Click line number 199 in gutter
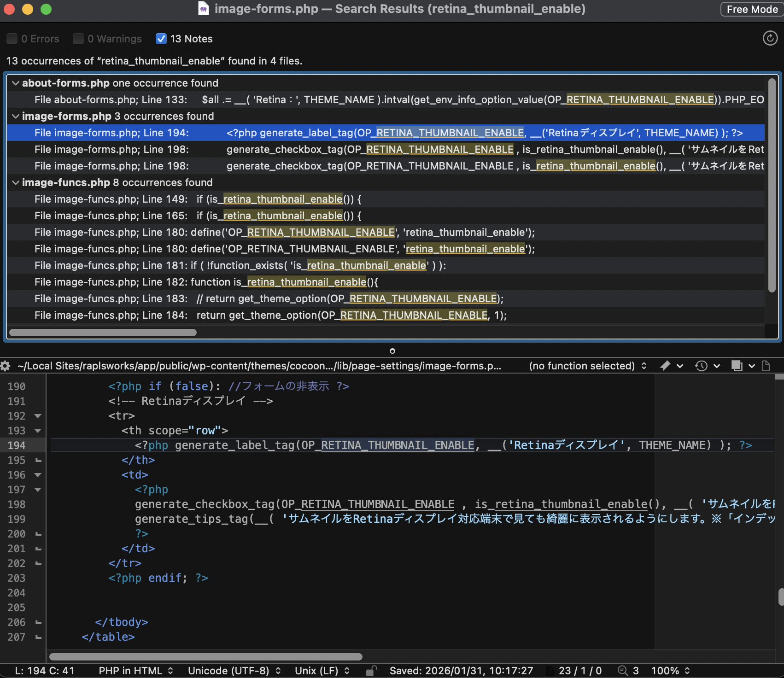 (x=17, y=519)
